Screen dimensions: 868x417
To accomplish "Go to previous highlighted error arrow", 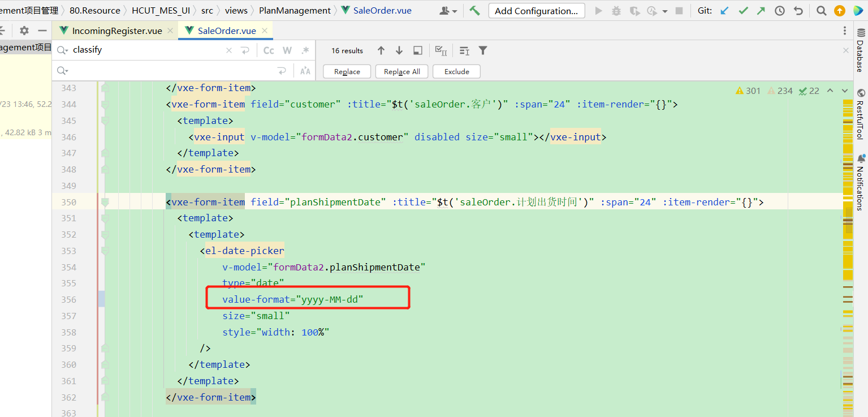I will (x=830, y=91).
